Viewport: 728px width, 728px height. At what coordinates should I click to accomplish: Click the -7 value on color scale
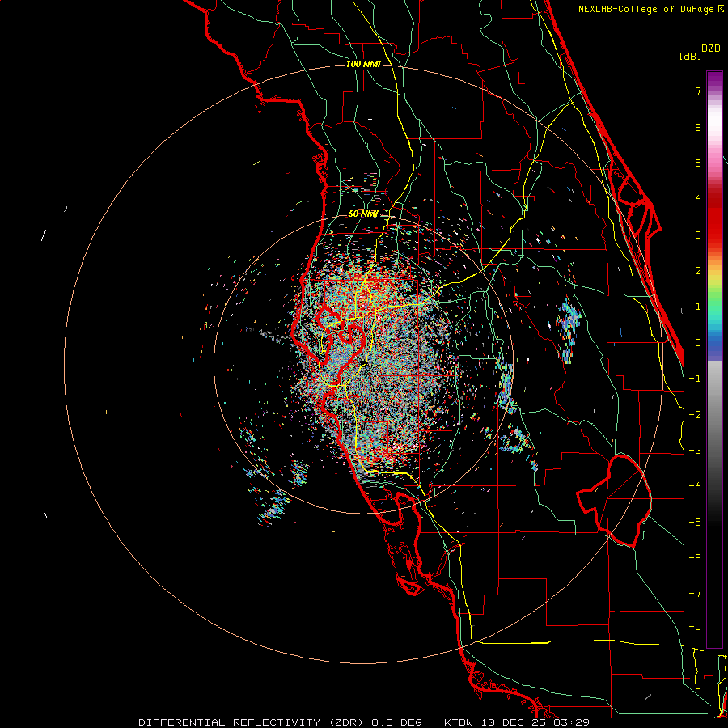(x=695, y=594)
